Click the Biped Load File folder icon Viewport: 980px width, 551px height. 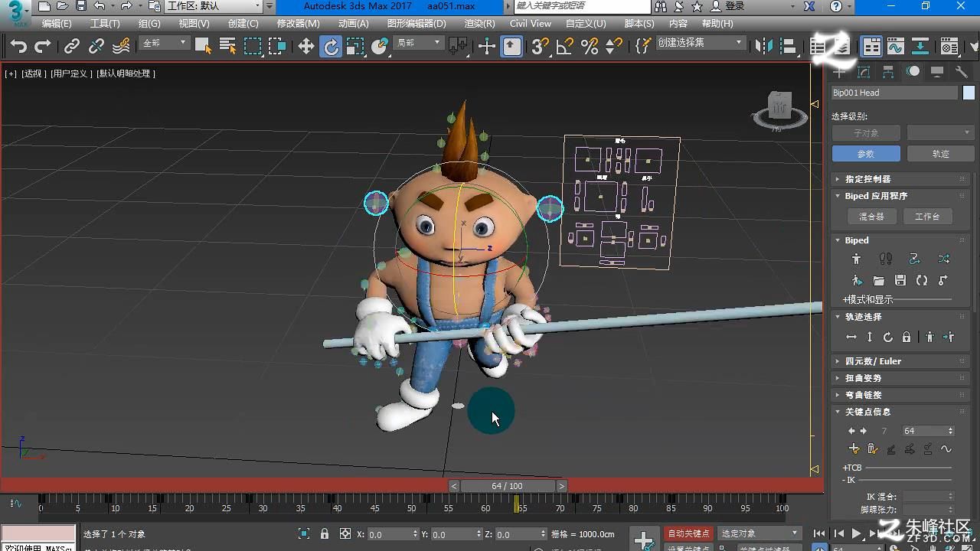click(879, 281)
